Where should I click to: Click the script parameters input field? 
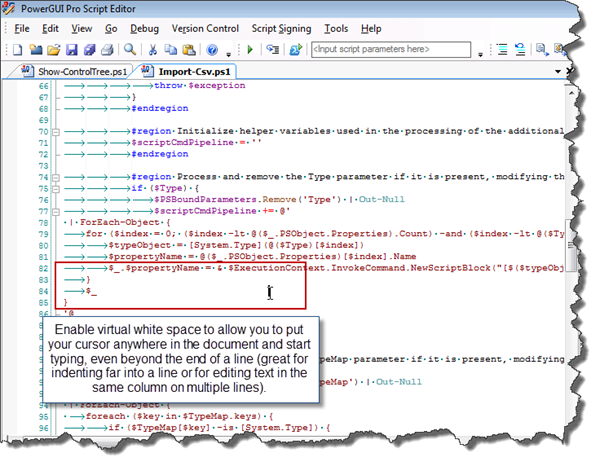[391, 49]
